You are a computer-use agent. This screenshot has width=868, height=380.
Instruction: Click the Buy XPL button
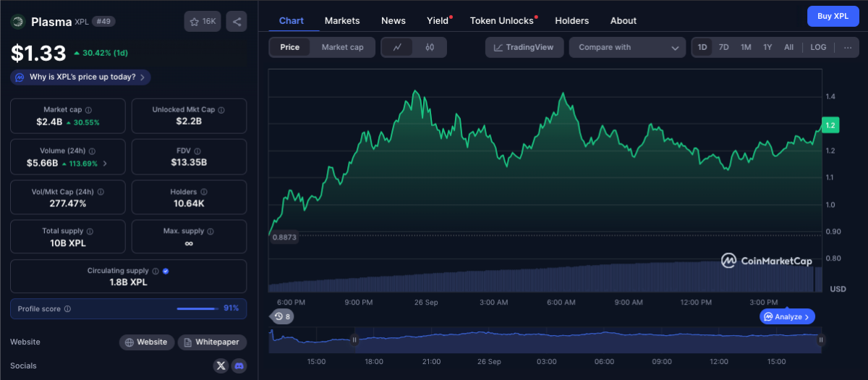point(833,16)
